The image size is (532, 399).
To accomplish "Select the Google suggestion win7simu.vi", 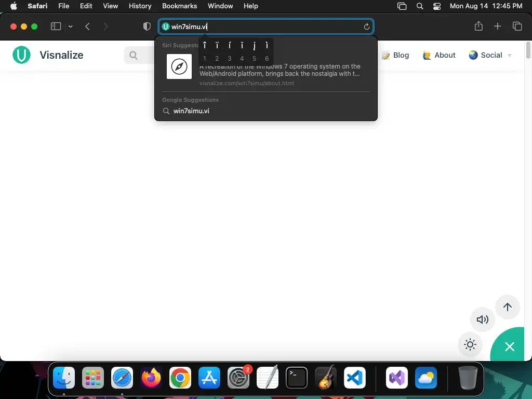I will (266, 111).
